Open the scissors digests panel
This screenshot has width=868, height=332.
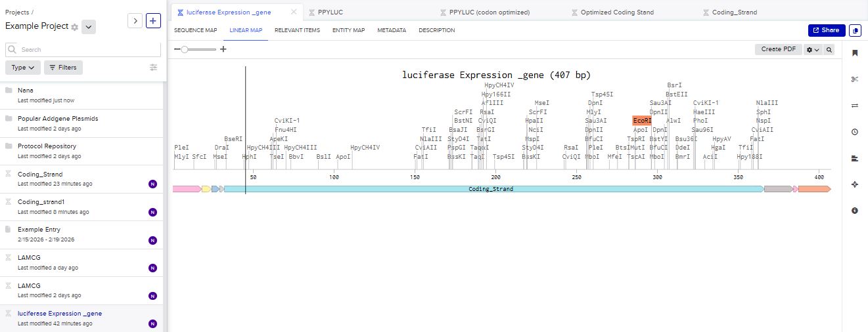[x=854, y=79]
